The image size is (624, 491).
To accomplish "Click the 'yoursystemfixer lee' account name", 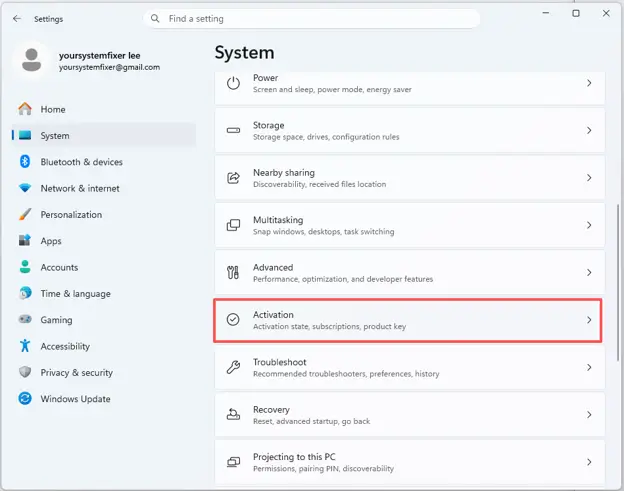I will pos(99,55).
